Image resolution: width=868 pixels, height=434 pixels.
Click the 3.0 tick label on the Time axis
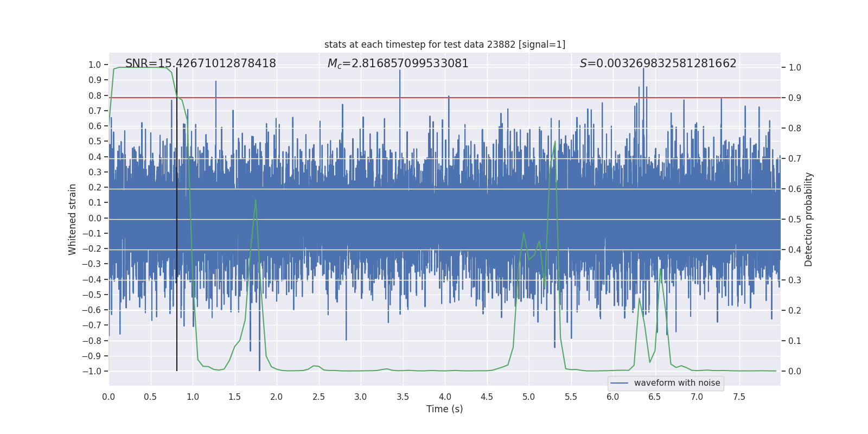pyautogui.click(x=361, y=397)
